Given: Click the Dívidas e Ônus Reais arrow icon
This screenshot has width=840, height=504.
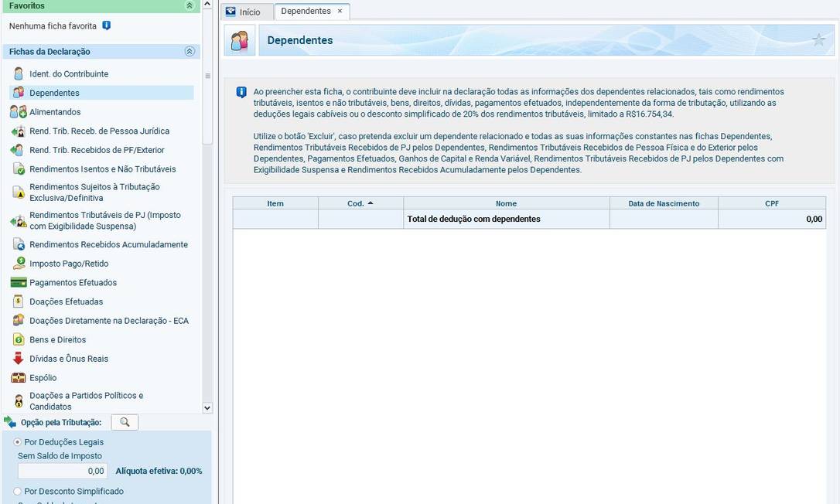Looking at the screenshot, I should (19, 359).
